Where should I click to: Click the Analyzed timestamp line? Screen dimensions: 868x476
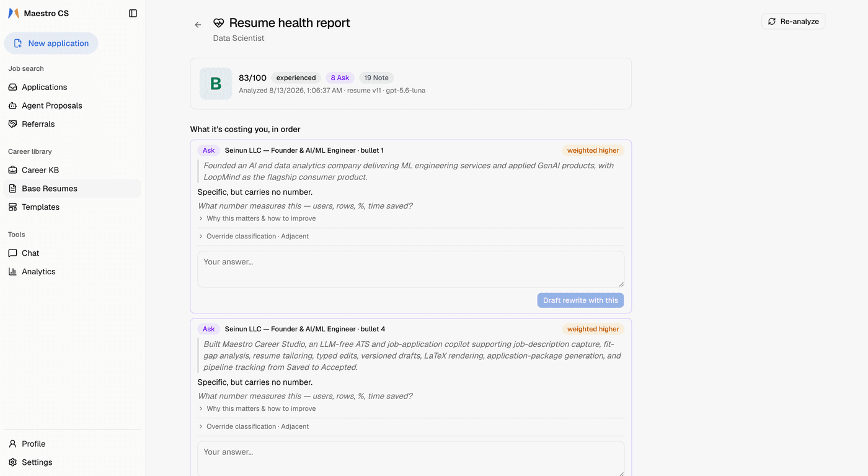point(332,91)
